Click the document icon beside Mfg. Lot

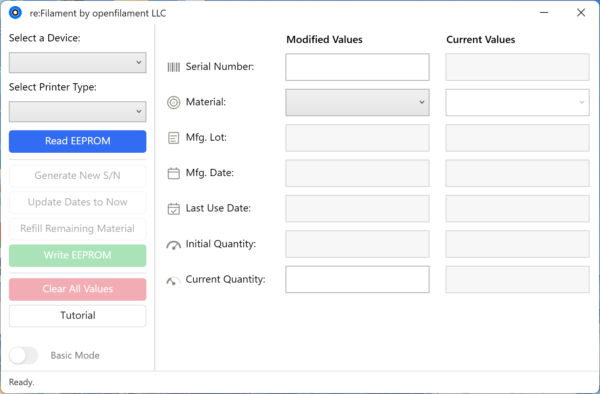point(173,138)
